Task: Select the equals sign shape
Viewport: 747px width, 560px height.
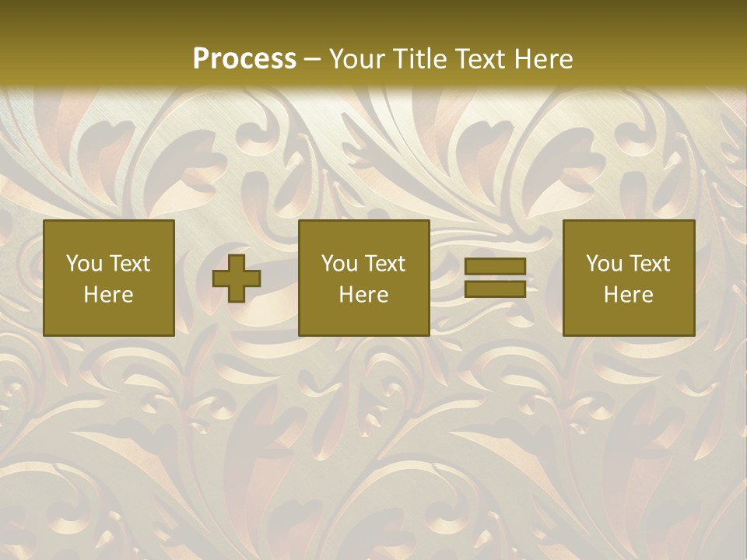Action: click(495, 278)
